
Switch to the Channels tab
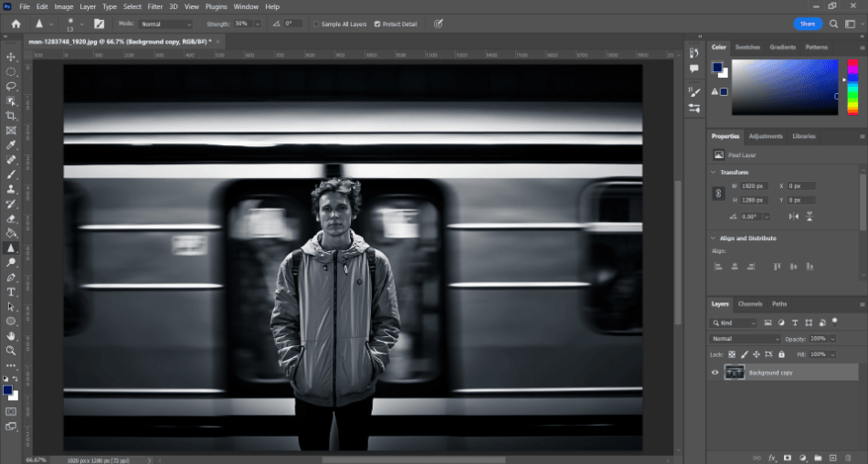[750, 304]
